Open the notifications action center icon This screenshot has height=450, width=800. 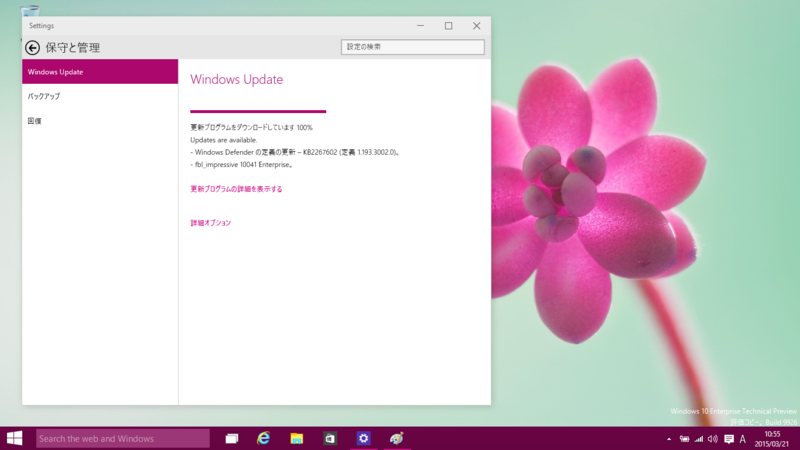pos(729,439)
